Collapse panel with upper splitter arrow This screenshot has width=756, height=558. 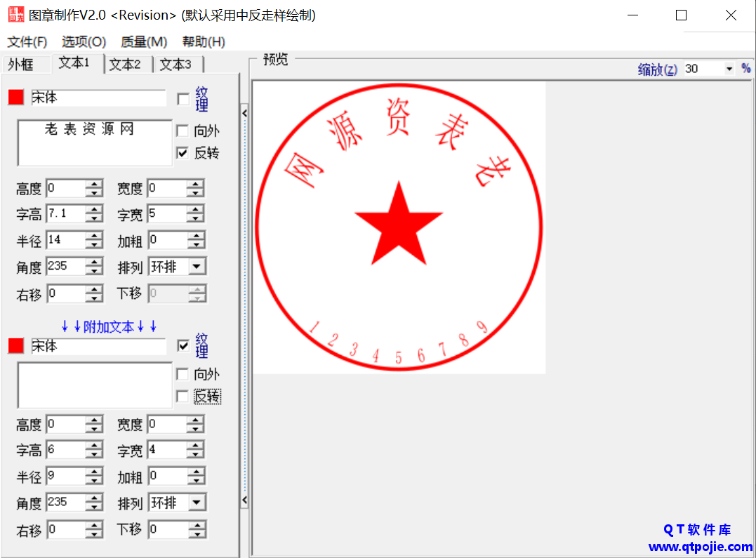[x=244, y=113]
